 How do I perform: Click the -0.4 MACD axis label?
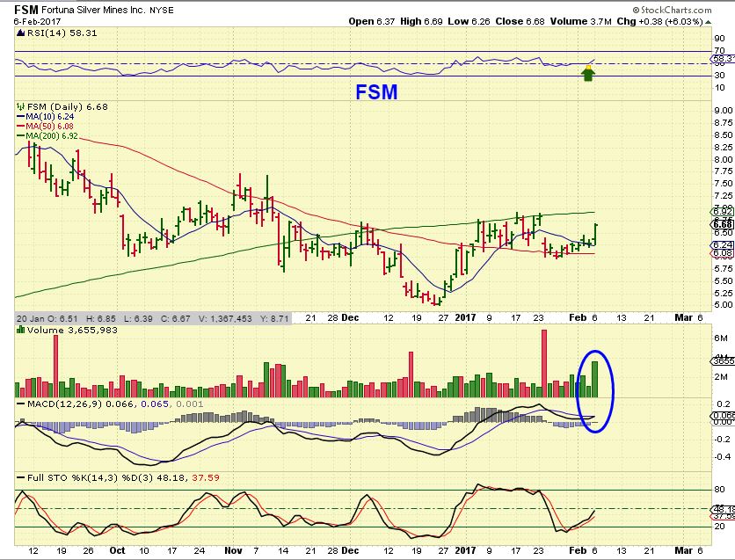723,457
